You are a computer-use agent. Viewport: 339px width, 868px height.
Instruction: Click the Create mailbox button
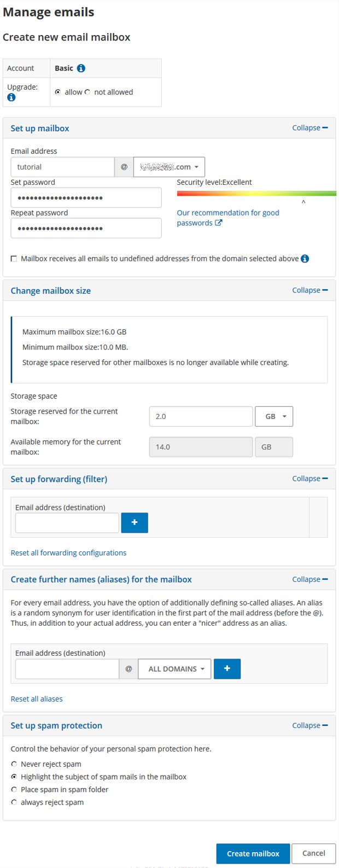(253, 853)
